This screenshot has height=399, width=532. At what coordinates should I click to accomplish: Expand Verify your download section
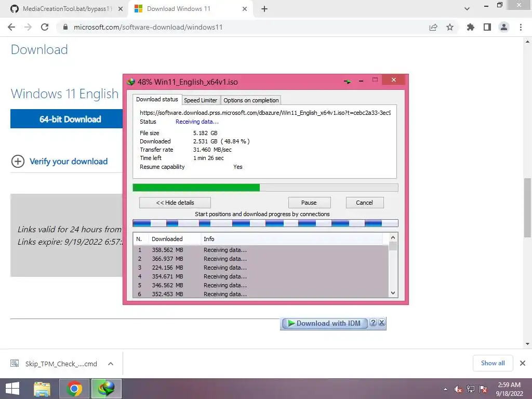point(59,161)
